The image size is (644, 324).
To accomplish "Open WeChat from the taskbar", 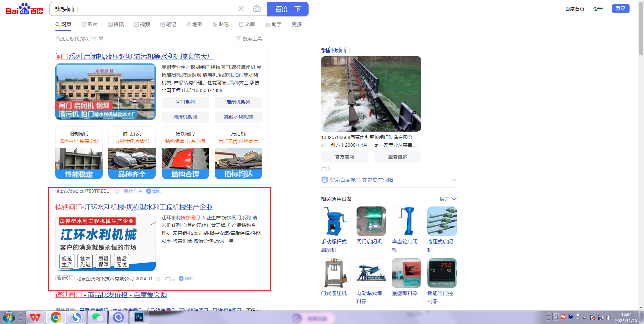I will pyautogui.click(x=98, y=317).
